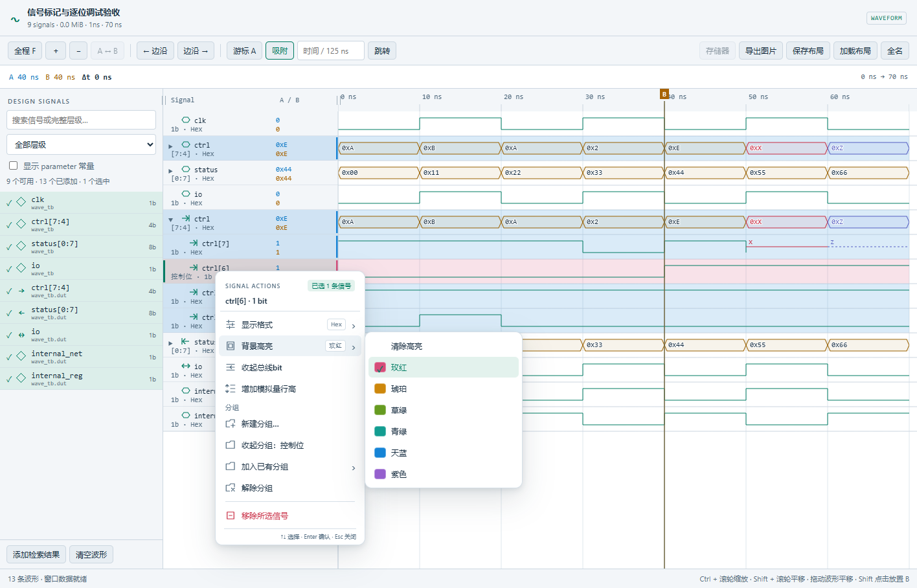Viewport: 917px width, 588px height.
Task: Click diamond icon of internal_net signal
Action: 21,356
